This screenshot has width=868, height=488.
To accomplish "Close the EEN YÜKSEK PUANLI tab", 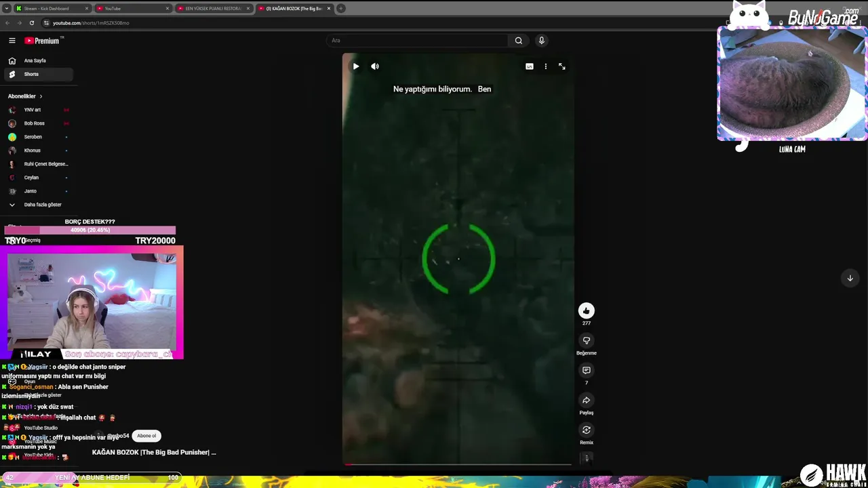I will (x=248, y=8).
